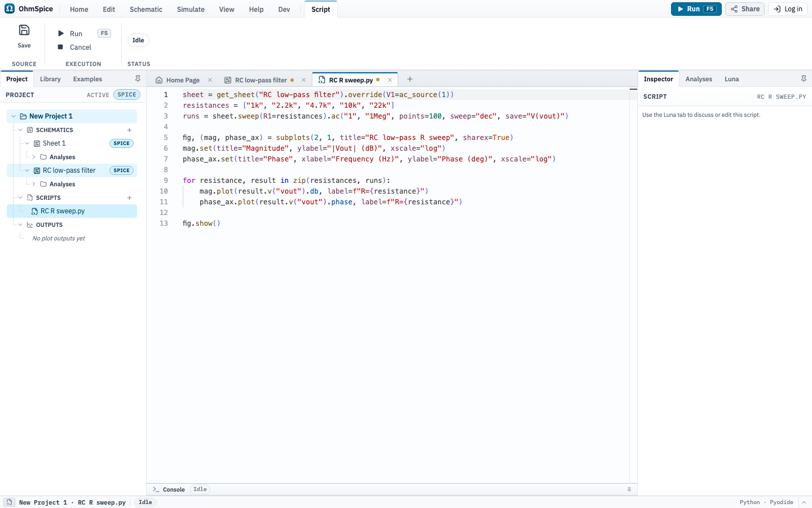Screen dimensions: 812x508
Task: Click the editor minimap scrollbar marker
Action: pos(633,89)
